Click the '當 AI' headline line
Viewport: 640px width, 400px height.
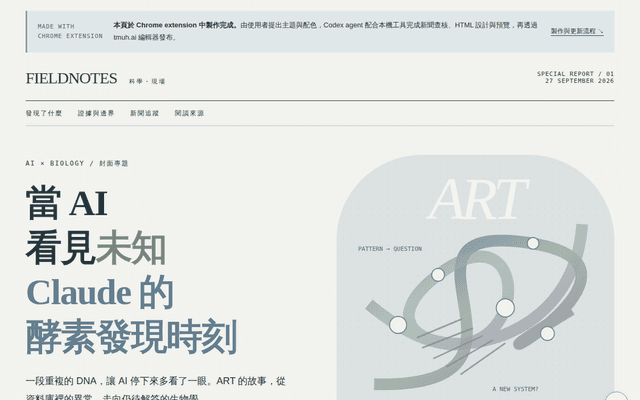pyautogui.click(x=67, y=203)
